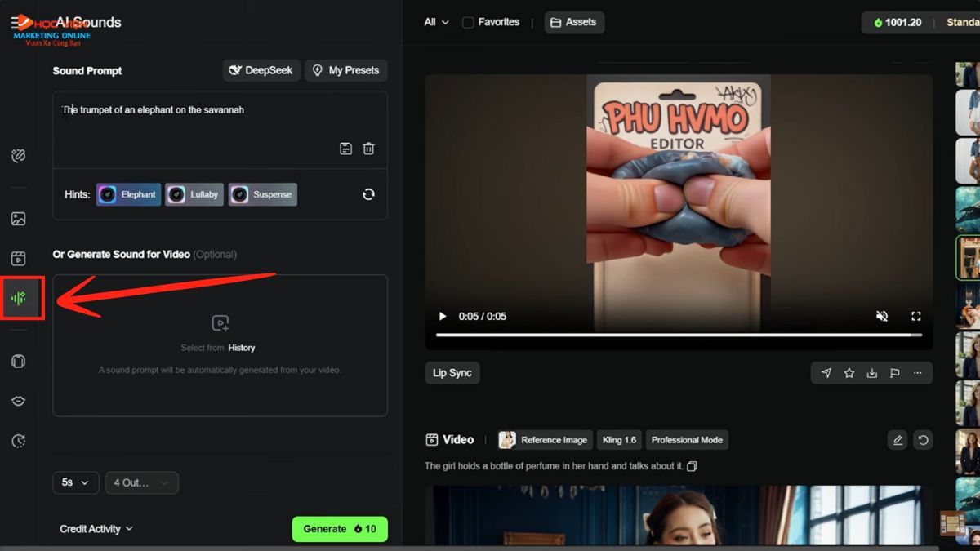Click the video upload drop area
980x551 pixels.
[x=220, y=345]
